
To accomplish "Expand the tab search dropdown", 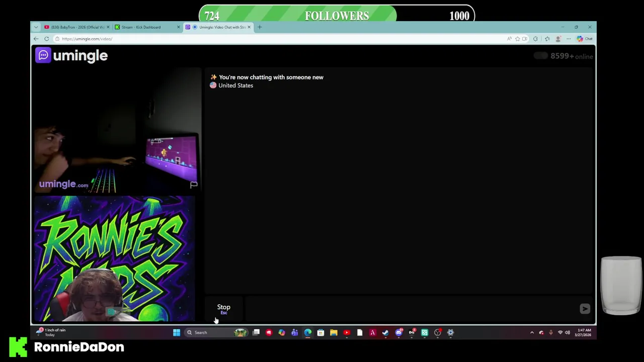I will point(36,27).
